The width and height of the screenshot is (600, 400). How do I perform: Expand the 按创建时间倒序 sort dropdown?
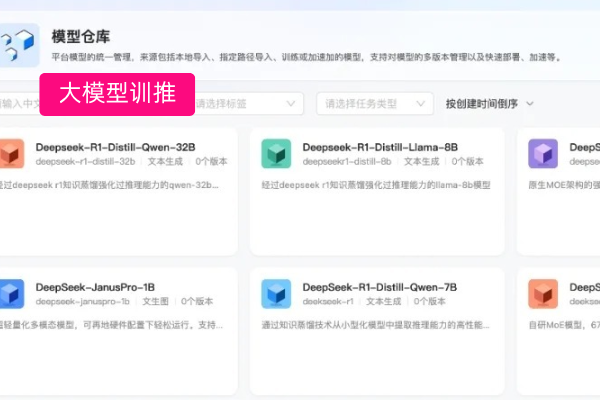(489, 104)
